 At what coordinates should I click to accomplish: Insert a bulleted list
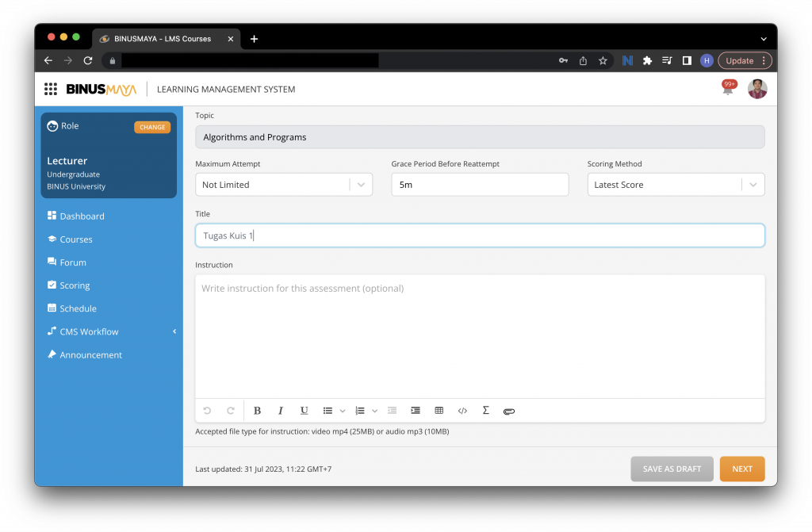(x=327, y=411)
